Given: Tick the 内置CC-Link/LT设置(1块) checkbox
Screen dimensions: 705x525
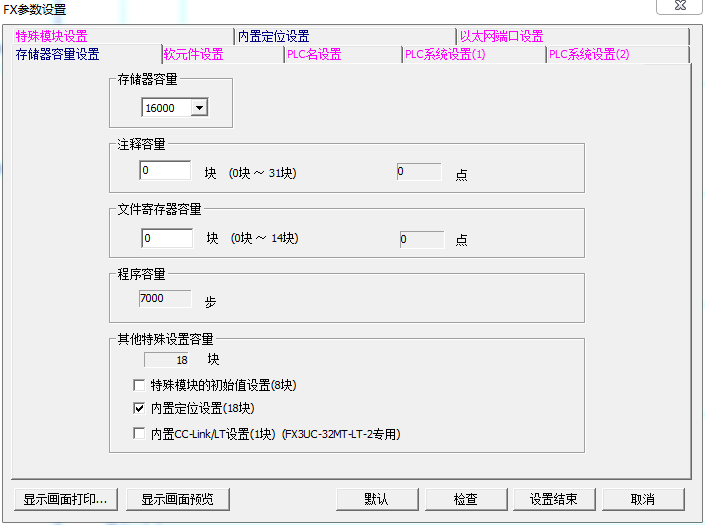Looking at the screenshot, I should click(139, 434).
